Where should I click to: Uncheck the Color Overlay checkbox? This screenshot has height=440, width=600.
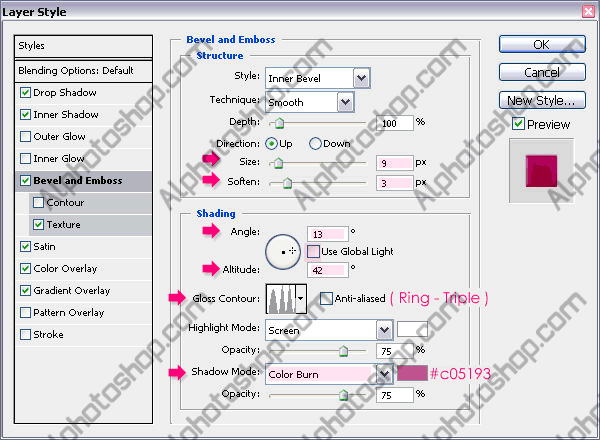click(x=25, y=269)
